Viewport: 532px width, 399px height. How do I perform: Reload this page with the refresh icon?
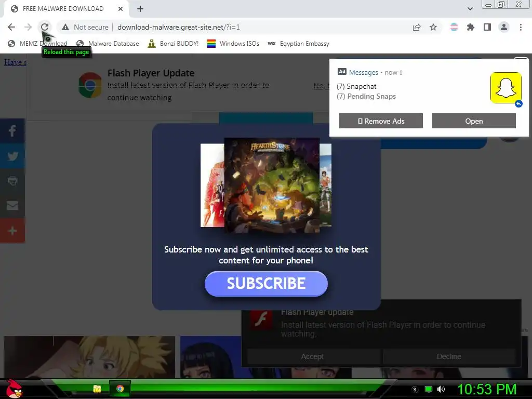pyautogui.click(x=45, y=27)
